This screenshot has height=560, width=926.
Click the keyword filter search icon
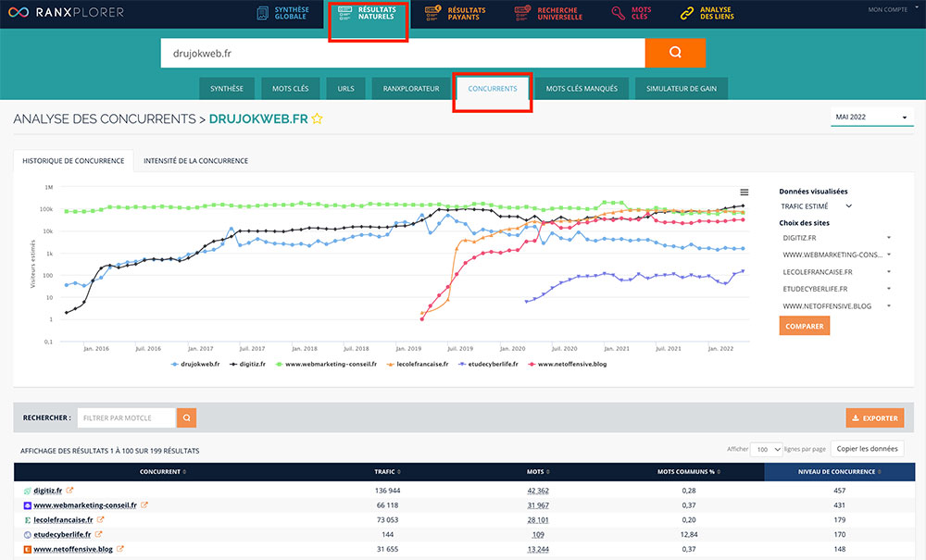[x=187, y=417]
